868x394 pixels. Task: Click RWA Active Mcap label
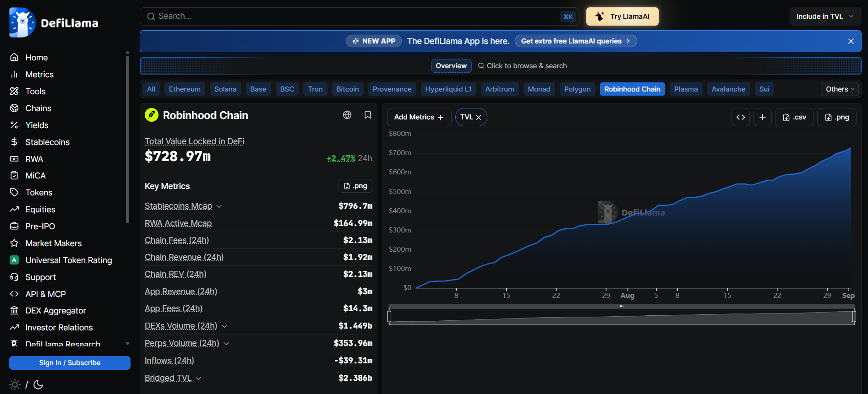pyautogui.click(x=178, y=223)
